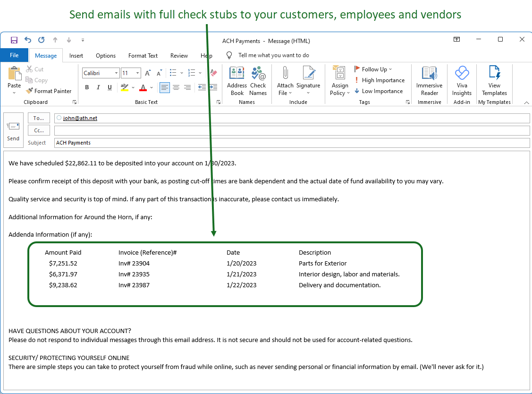532x394 pixels.
Task: Toggle underline formatting
Action: tap(110, 87)
